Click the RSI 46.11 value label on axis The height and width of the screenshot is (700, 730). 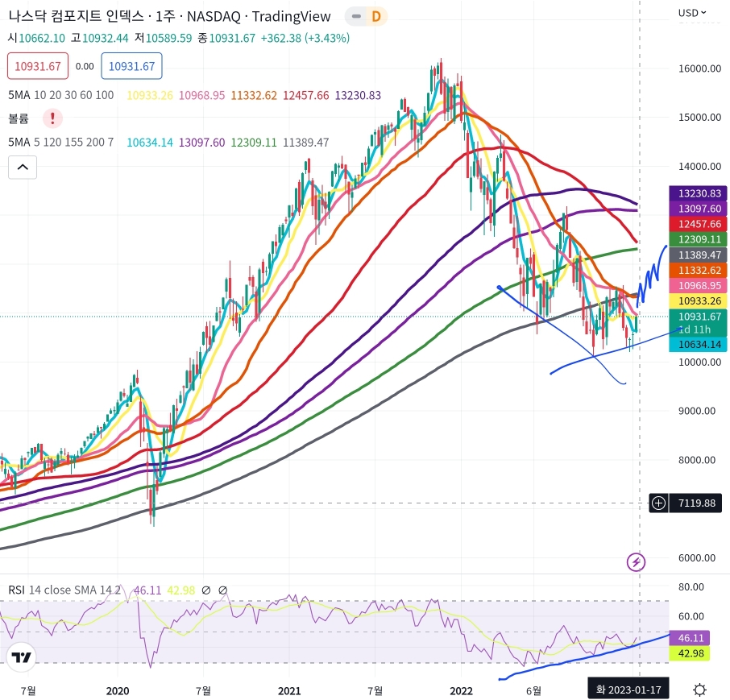690,638
